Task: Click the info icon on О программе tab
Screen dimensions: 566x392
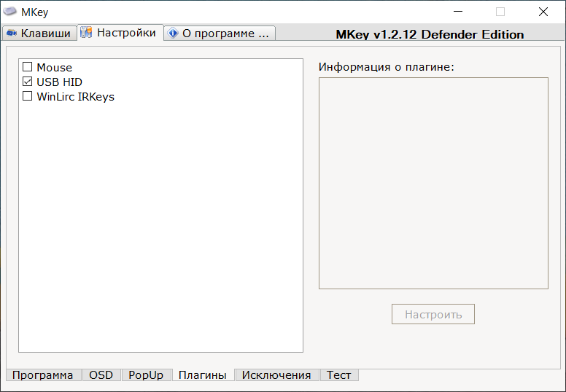Action: click(173, 34)
